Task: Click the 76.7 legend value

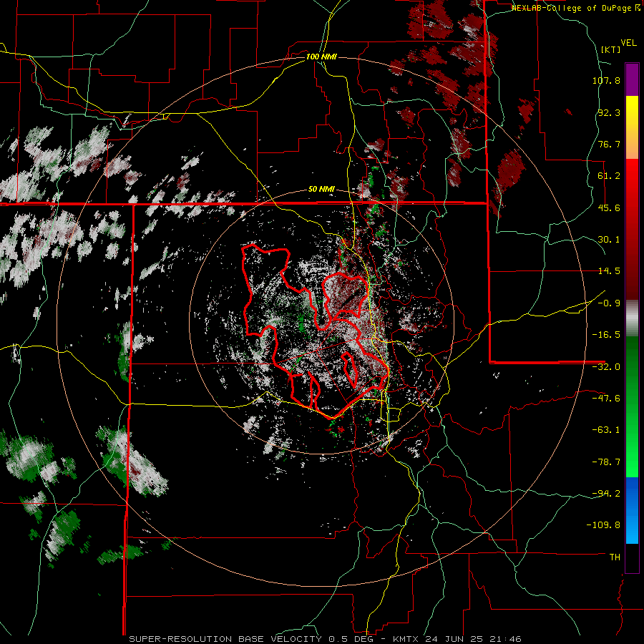Action: point(609,144)
